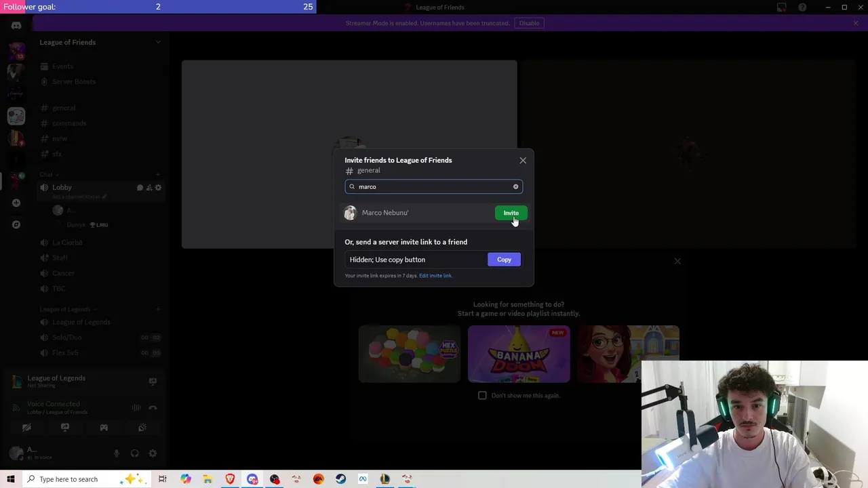The width and height of the screenshot is (868, 488).
Task: Open User Settings gear
Action: tap(153, 453)
